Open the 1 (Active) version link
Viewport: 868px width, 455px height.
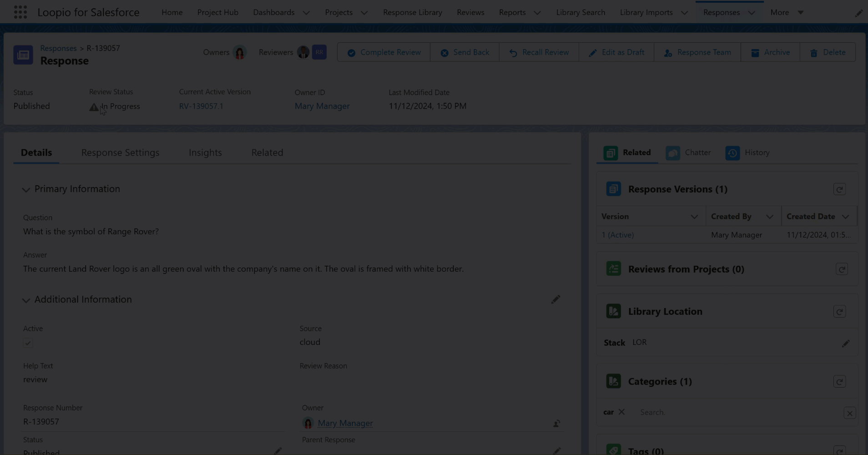pos(617,235)
